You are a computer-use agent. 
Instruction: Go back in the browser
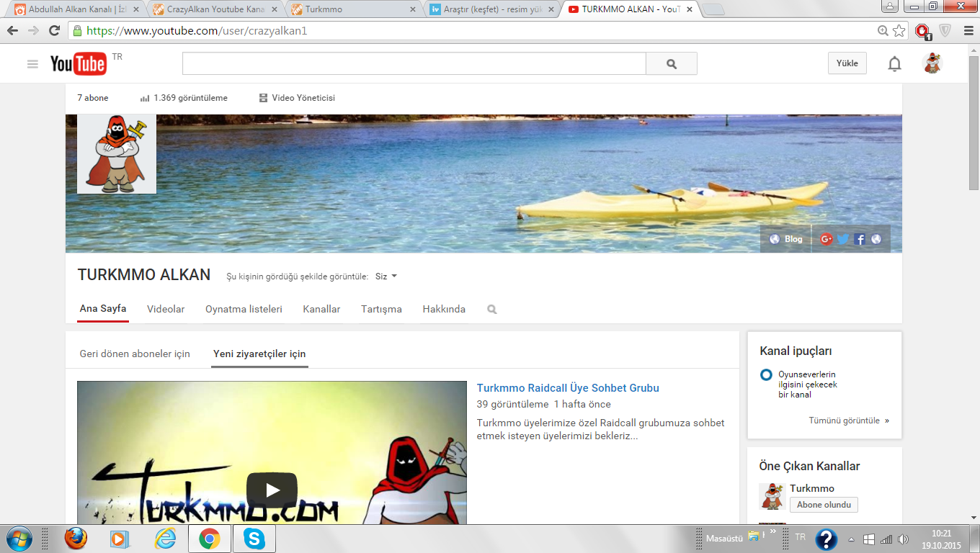coord(13,31)
